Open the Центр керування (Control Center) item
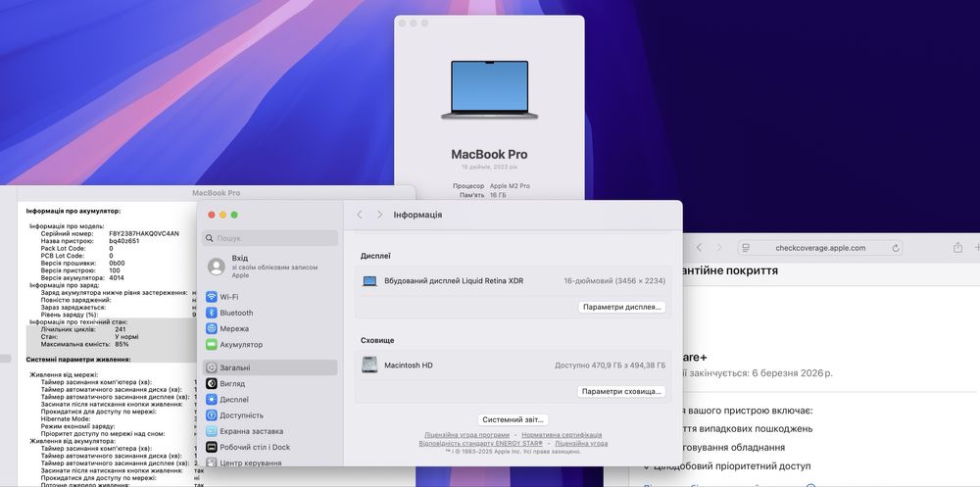Viewport: 980px width, 487px height. (x=270, y=463)
